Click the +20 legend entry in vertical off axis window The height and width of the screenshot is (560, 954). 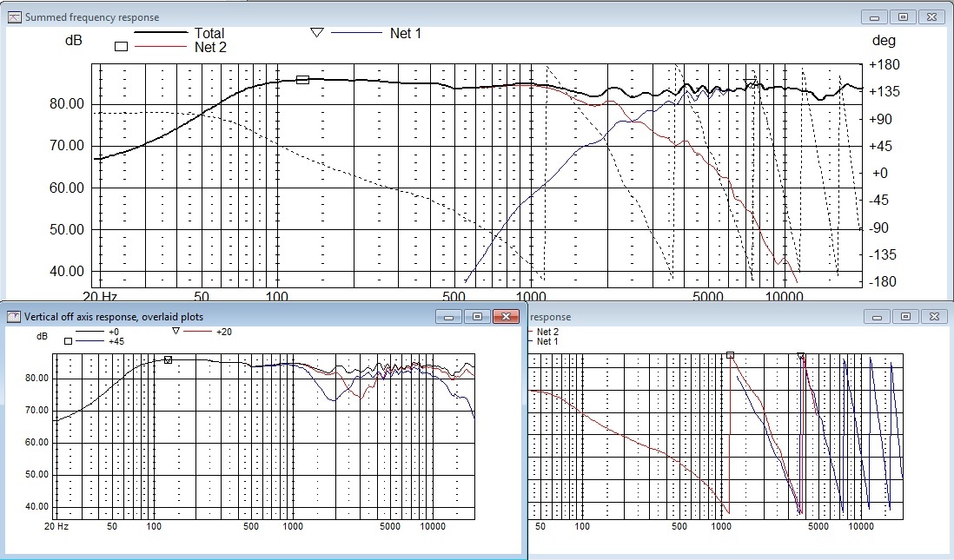point(224,332)
